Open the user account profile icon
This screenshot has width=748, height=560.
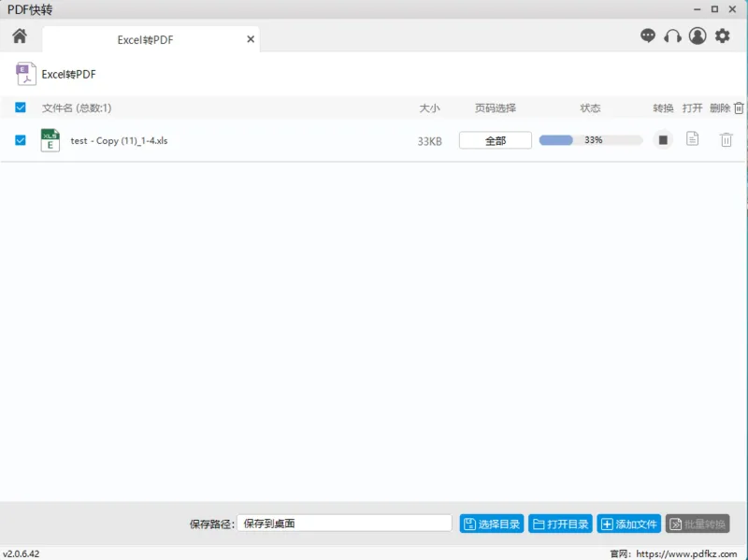point(698,36)
